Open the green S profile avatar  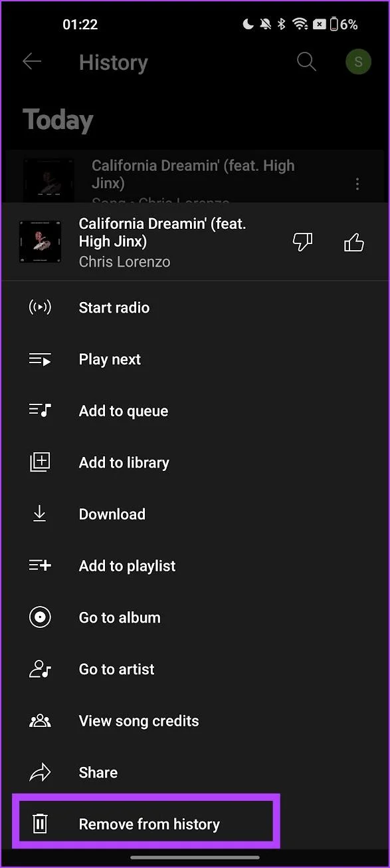pos(359,62)
